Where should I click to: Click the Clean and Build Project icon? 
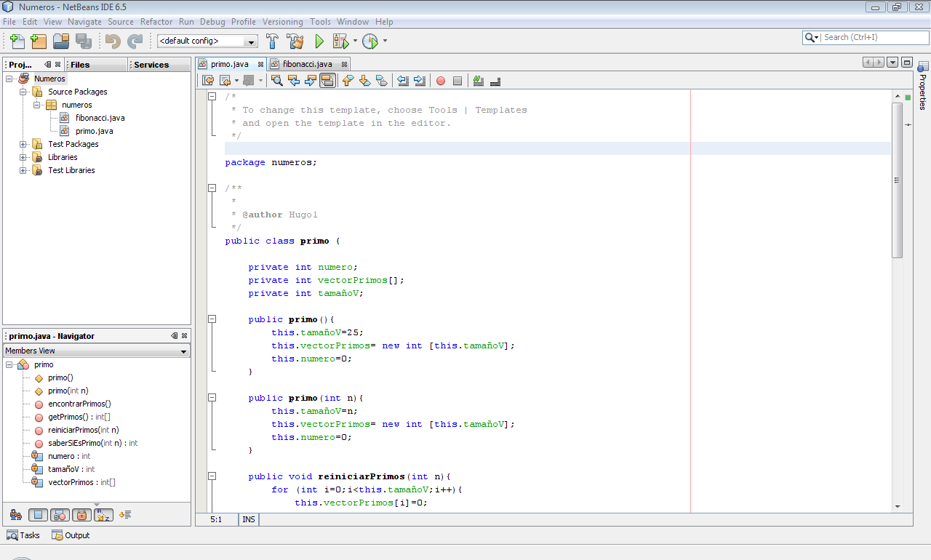294,41
